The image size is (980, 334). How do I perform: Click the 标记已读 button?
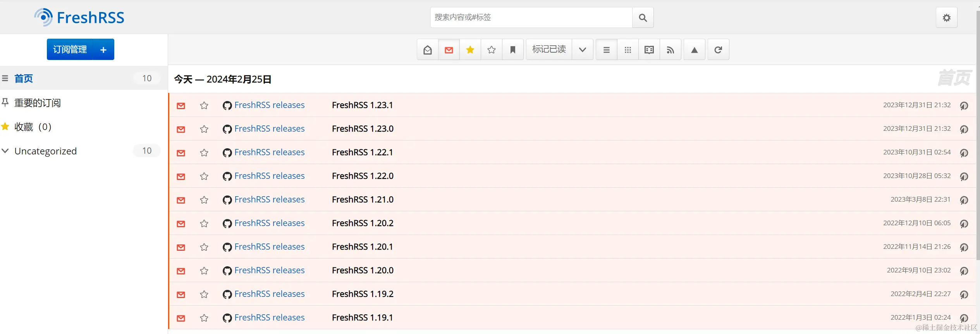(549, 50)
